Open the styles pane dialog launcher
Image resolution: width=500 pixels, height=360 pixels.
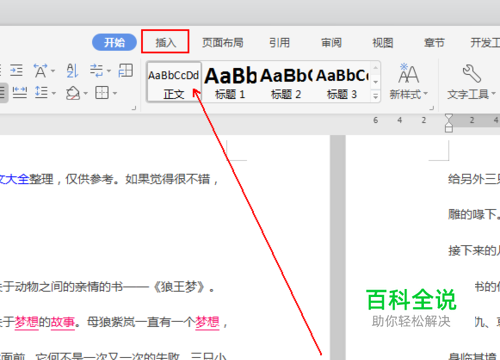tap(432, 108)
